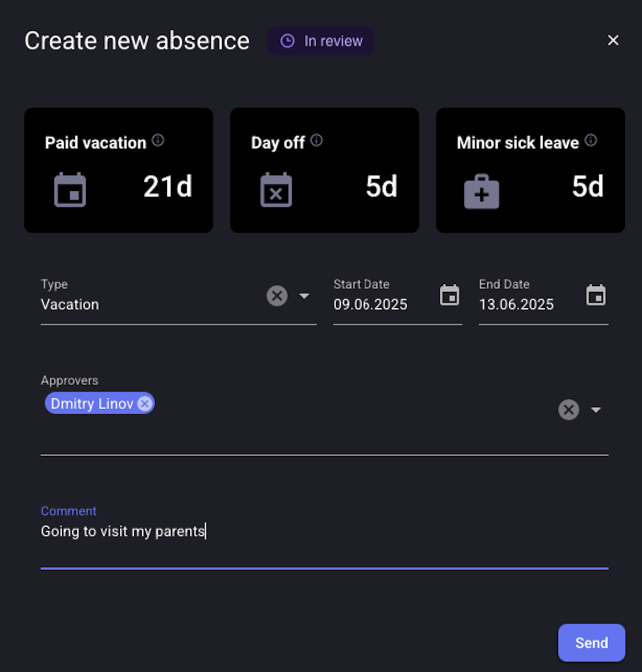Click the info icon next to Minor sick leave
Viewport: 642px width, 672px height.
[x=591, y=140]
